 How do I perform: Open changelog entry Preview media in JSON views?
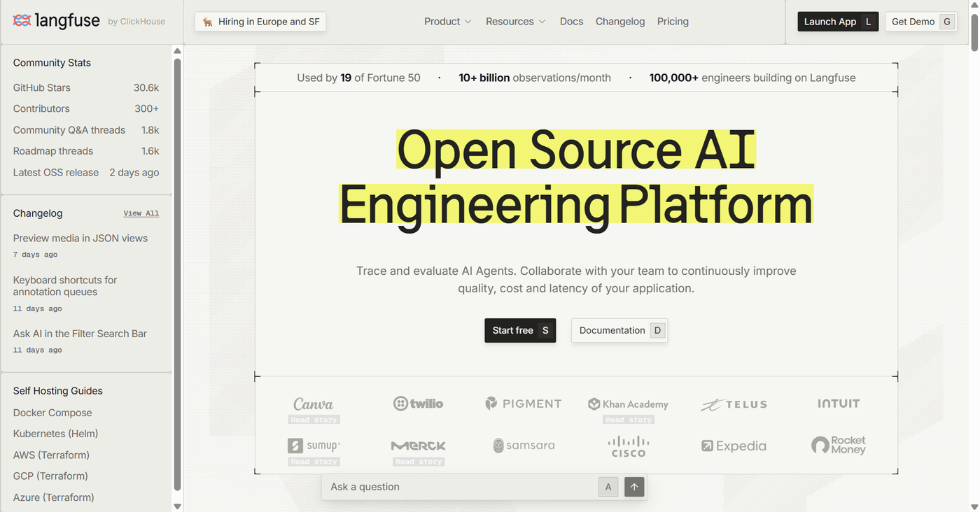(x=80, y=239)
